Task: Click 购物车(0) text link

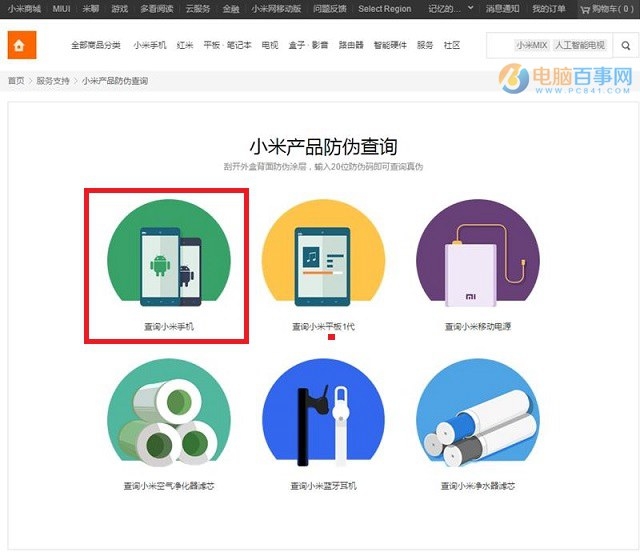Action: (613, 9)
